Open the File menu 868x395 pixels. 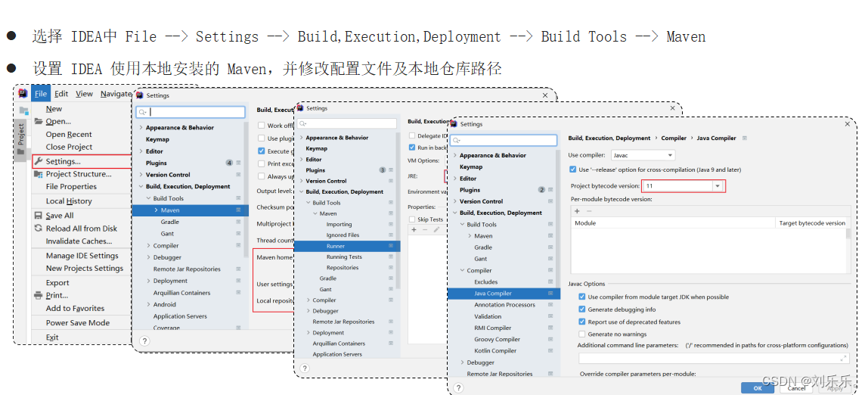pyautogui.click(x=40, y=94)
